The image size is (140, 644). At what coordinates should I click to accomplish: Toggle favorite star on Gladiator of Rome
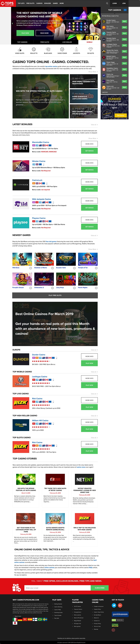tap(53, 268)
